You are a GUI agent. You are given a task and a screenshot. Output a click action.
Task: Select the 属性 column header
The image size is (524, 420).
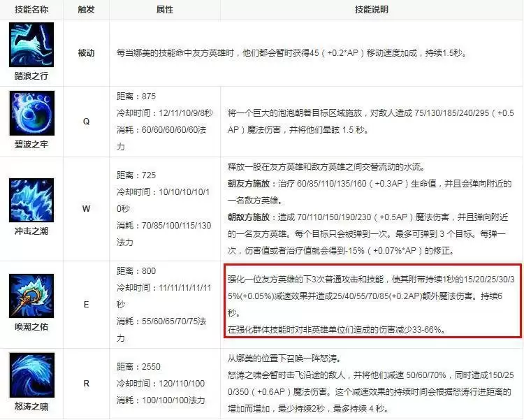165,9
